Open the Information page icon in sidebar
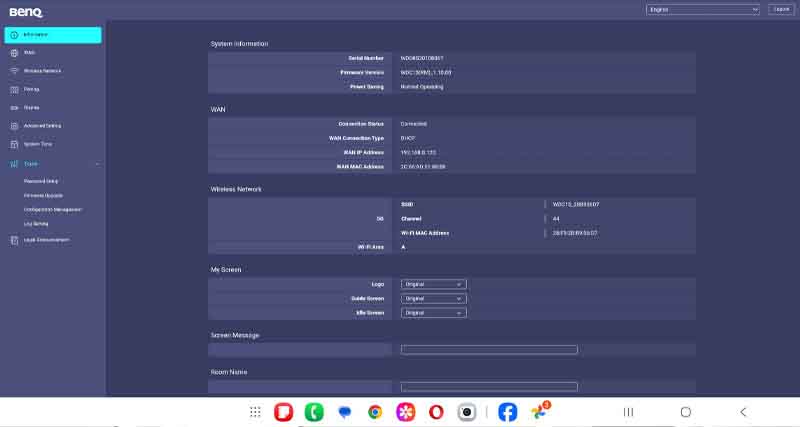The width and height of the screenshot is (800, 427). 14,35
